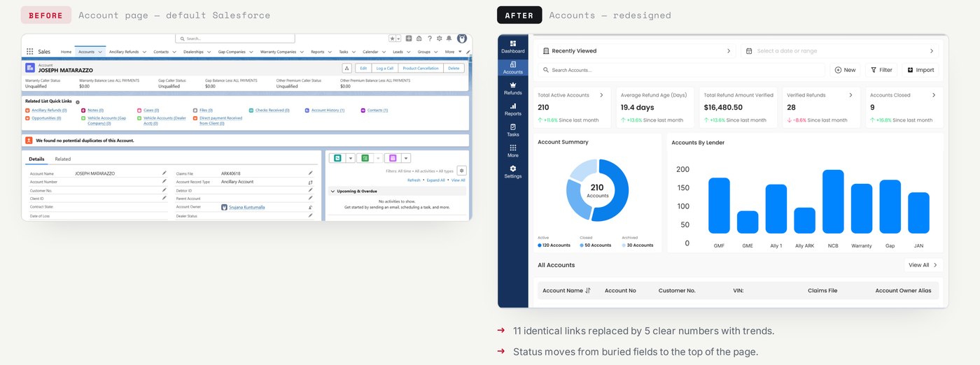Click the teal log-a-call activity icon
This screenshot has height=365, width=980.
(x=337, y=159)
